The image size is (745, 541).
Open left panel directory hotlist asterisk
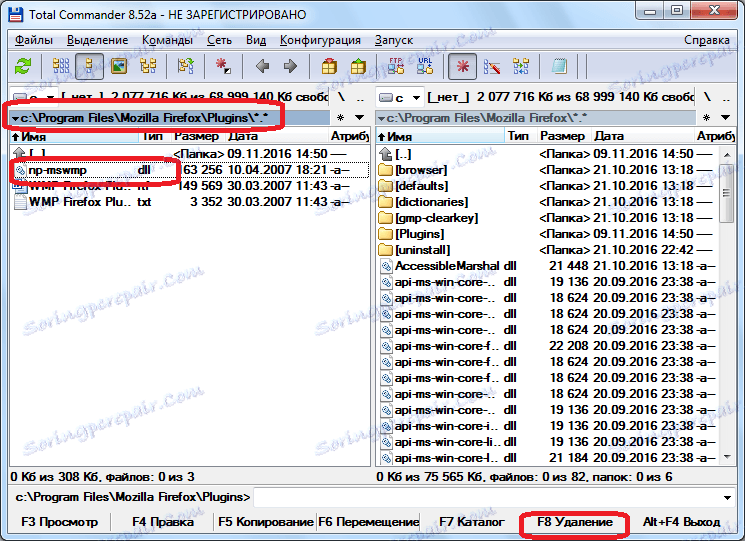(340, 117)
